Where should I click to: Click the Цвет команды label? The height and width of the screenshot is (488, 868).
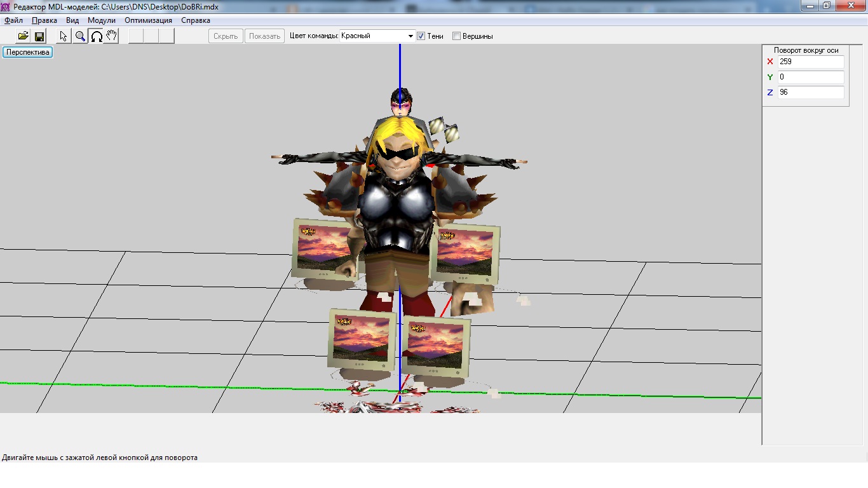pyautogui.click(x=314, y=36)
